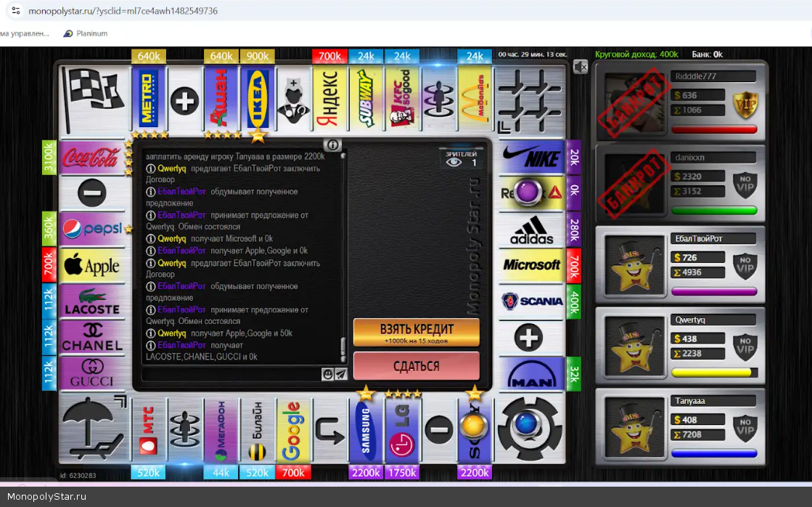This screenshot has height=507, width=812.
Task: Open the IKEA property cell
Action: coord(258,99)
